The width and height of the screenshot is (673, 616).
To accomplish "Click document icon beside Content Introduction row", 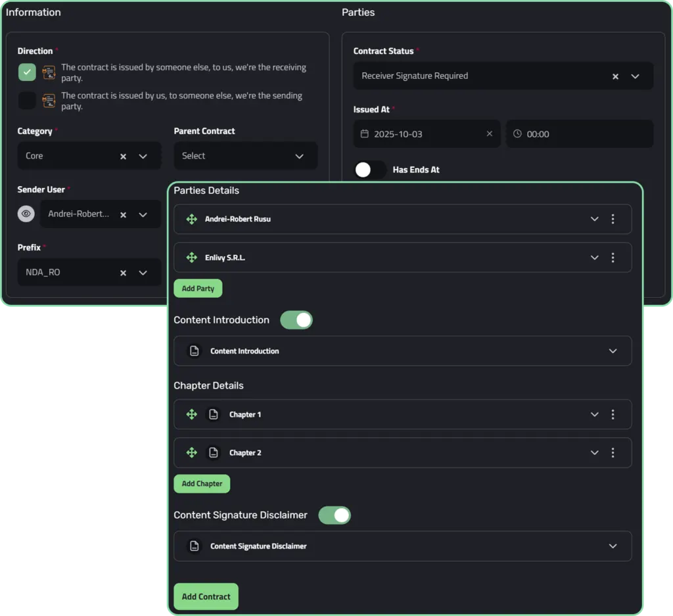I will point(195,350).
